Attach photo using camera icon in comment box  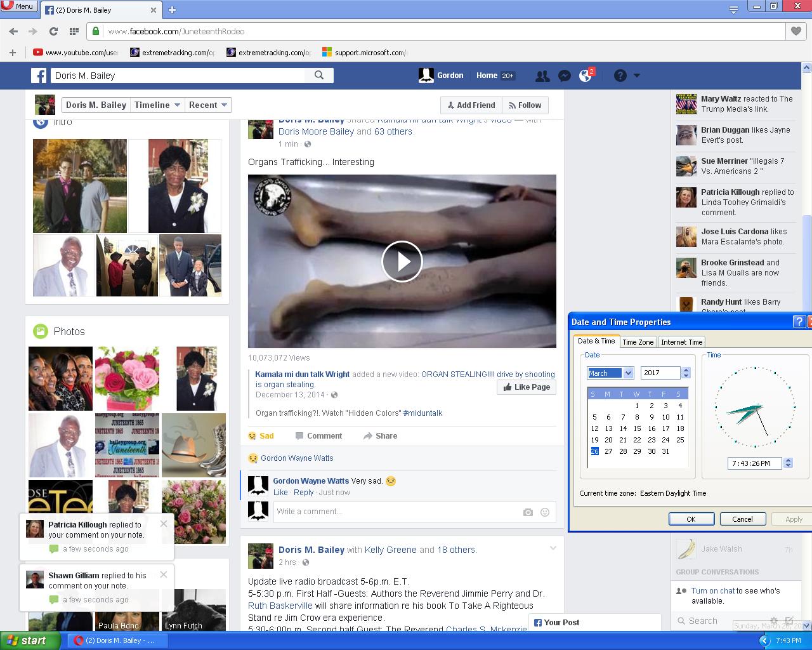(x=528, y=512)
